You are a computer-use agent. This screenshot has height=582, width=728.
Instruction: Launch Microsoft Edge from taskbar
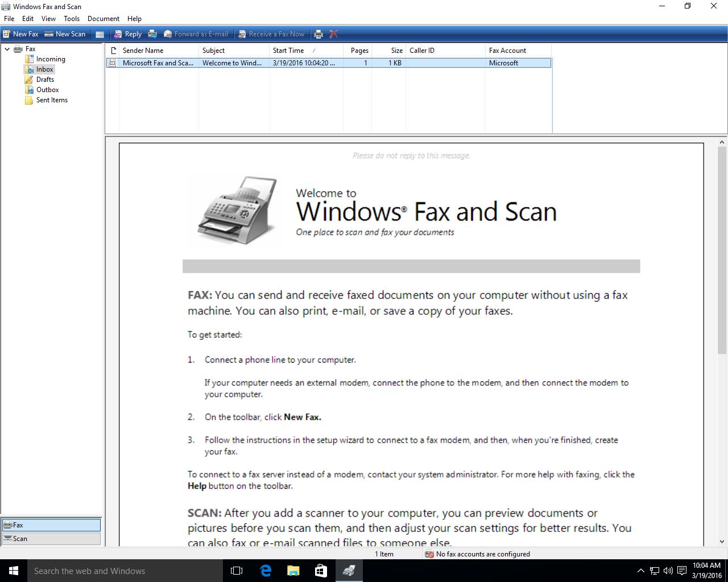click(x=265, y=571)
